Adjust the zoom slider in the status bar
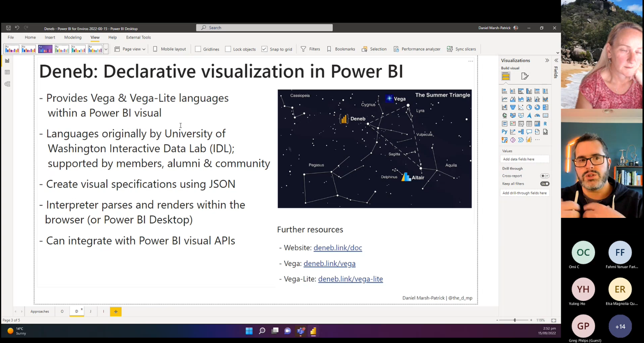 (514, 320)
